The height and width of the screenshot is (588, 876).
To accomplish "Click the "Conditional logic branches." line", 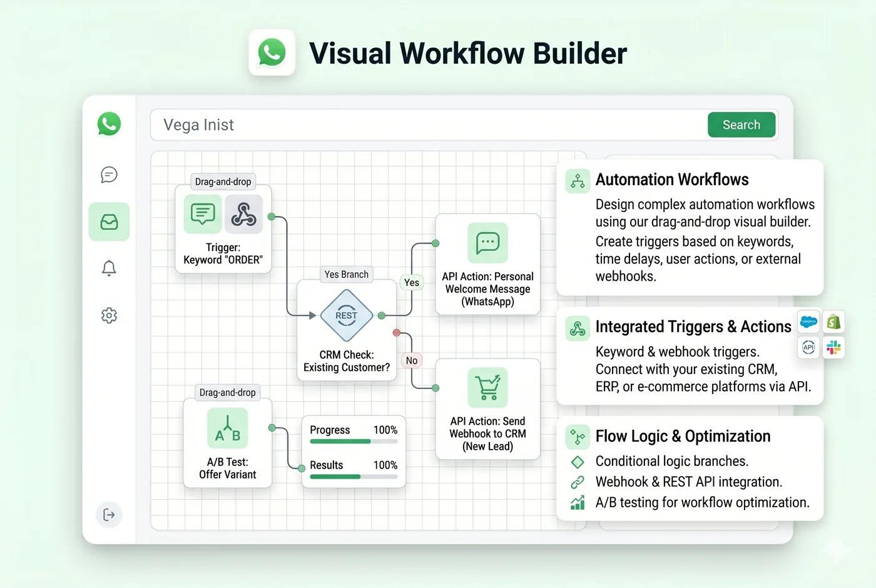I will [672, 462].
